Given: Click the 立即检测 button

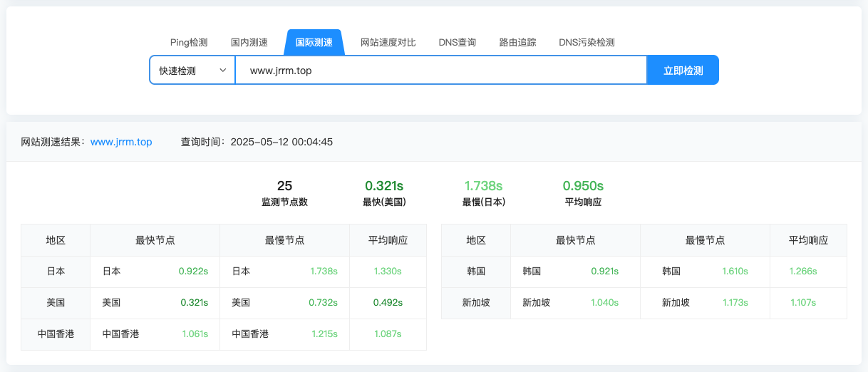Looking at the screenshot, I should tap(683, 71).
